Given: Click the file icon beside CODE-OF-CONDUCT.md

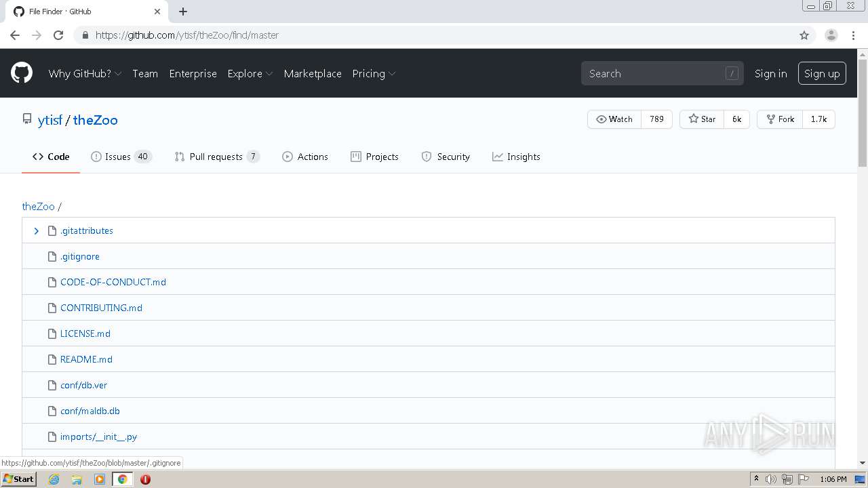Looking at the screenshot, I should click(52, 282).
